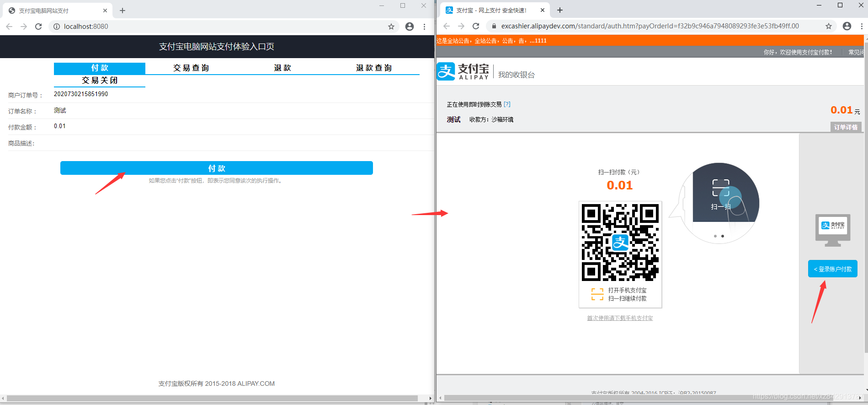Click site info icon beside localhost:8080

[57, 27]
